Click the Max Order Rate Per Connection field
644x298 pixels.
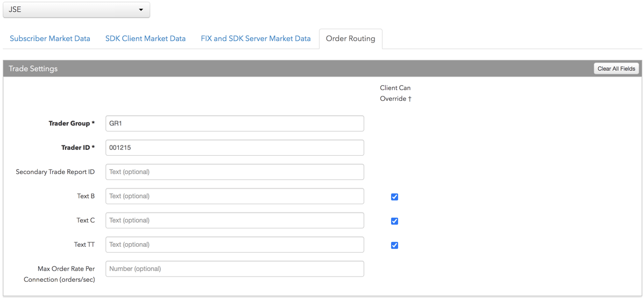pyautogui.click(x=235, y=269)
